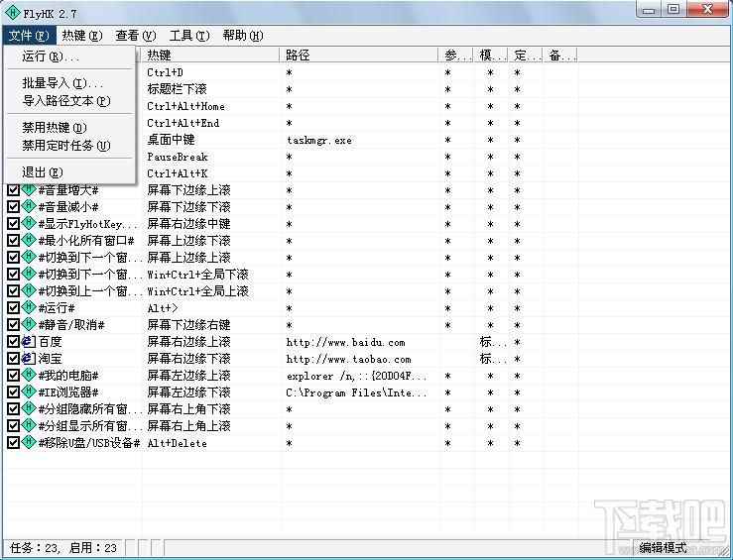Click the http://www.baidu.com path cell
This screenshot has height=560, width=733.
tap(345, 342)
